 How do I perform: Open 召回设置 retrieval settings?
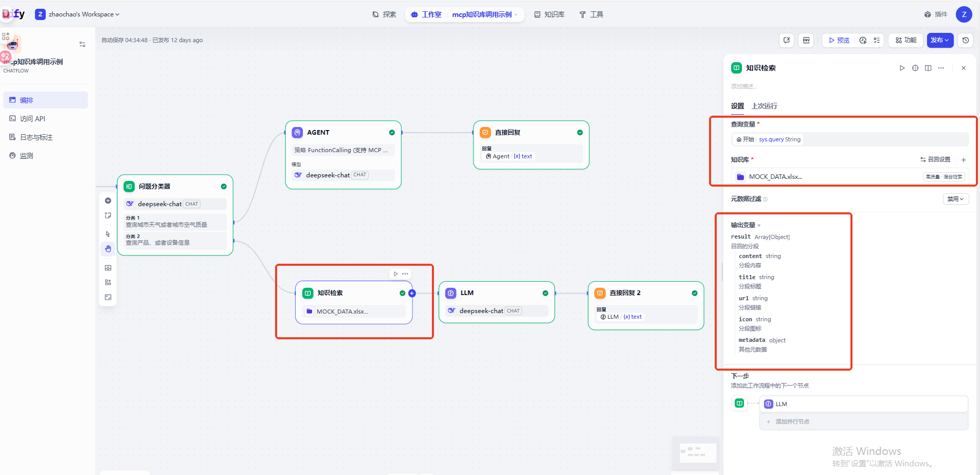coord(935,160)
